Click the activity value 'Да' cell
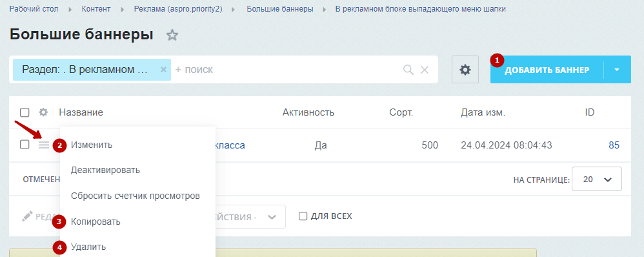 321,145
